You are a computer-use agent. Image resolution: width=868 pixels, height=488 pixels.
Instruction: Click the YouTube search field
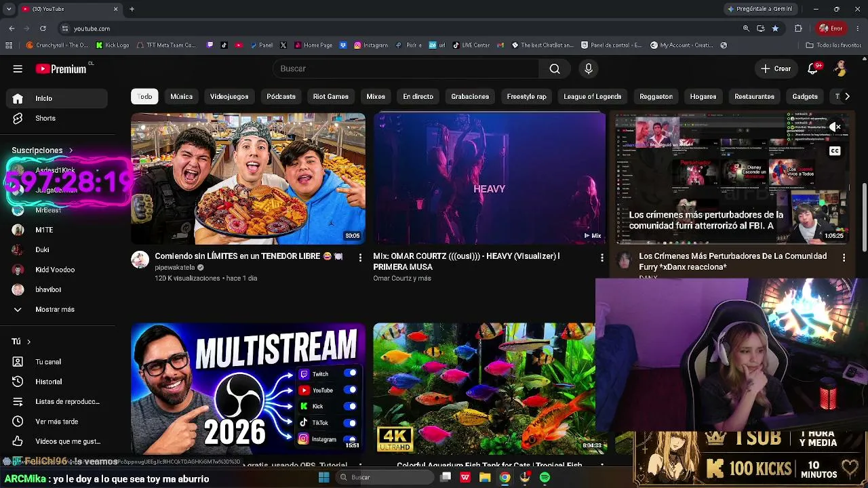click(x=406, y=68)
